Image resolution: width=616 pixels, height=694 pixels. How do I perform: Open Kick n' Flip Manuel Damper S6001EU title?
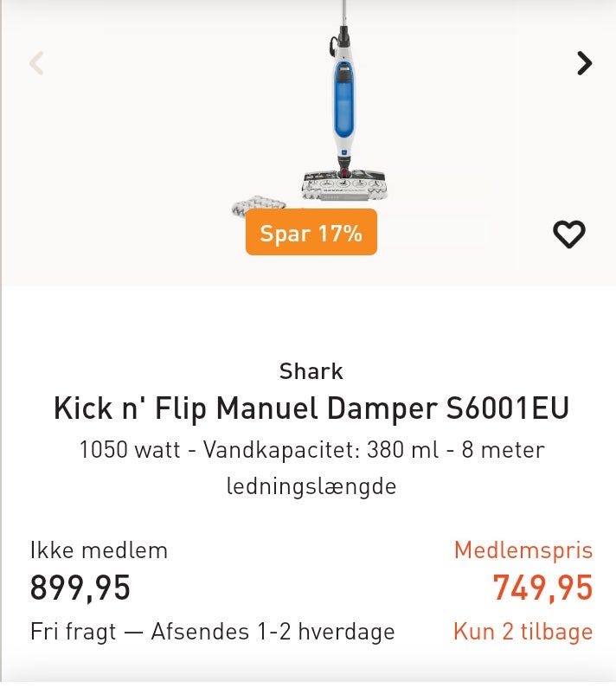(311, 408)
